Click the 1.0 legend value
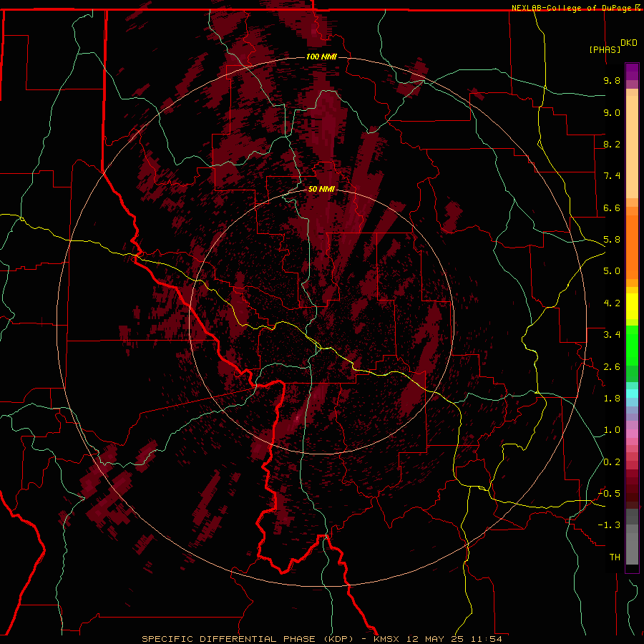This screenshot has height=644, width=644. tap(612, 430)
